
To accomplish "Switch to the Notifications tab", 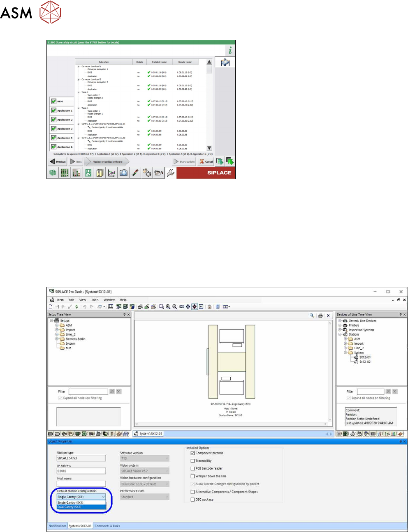I will [57, 526].
